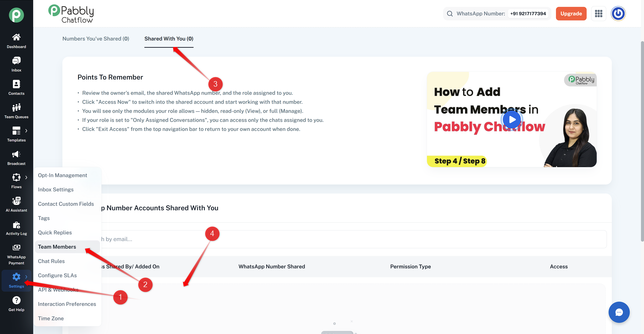Viewport: 644px width, 334px height.
Task: Open the AI Assistant icon
Action: [x=16, y=201]
